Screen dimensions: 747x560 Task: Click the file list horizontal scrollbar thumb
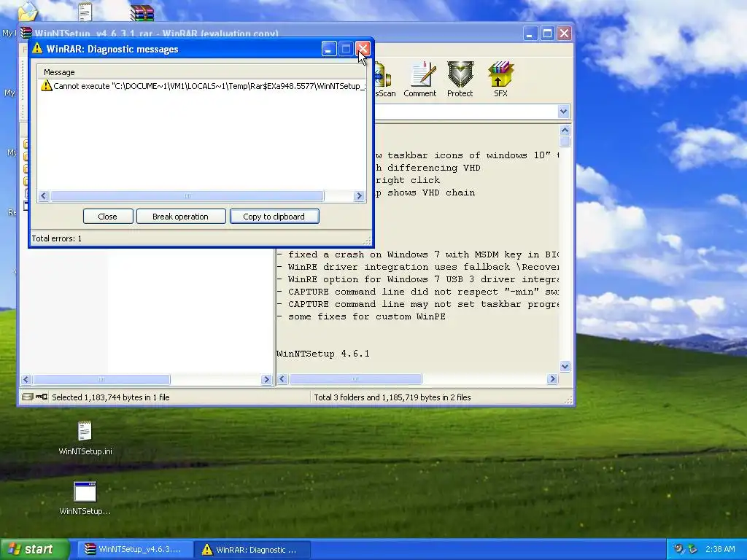tap(101, 379)
